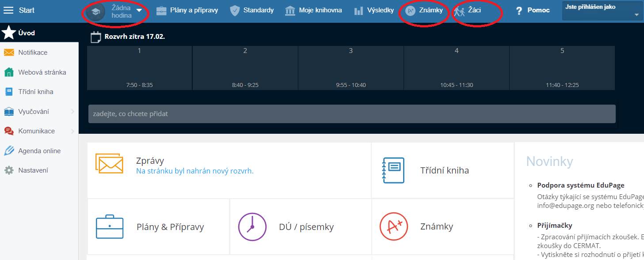Click the graduation cap lesson icon
The height and width of the screenshot is (260, 644).
click(x=95, y=12)
